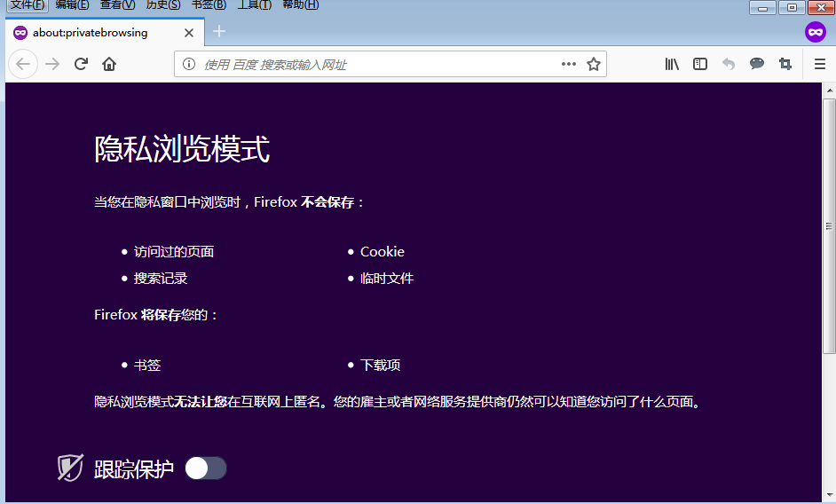Click the Cookie list item
Viewport: 836px width, 504px height.
383,252
